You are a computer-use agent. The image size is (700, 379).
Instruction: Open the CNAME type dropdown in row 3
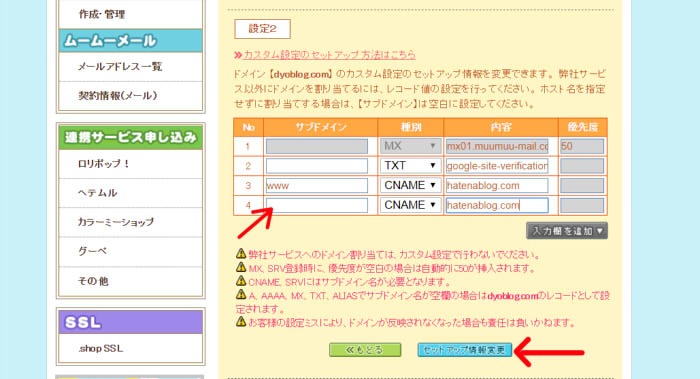(x=410, y=185)
